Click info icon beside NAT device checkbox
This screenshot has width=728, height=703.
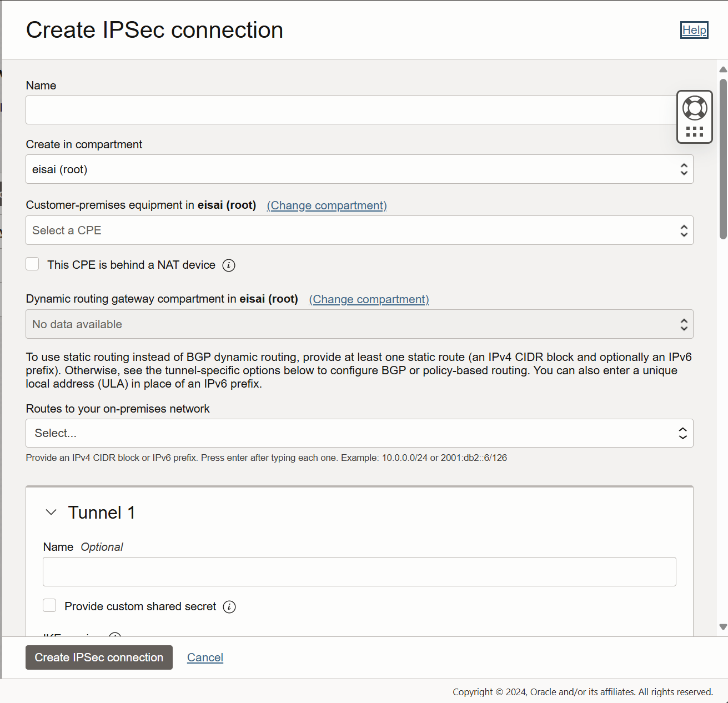229,265
